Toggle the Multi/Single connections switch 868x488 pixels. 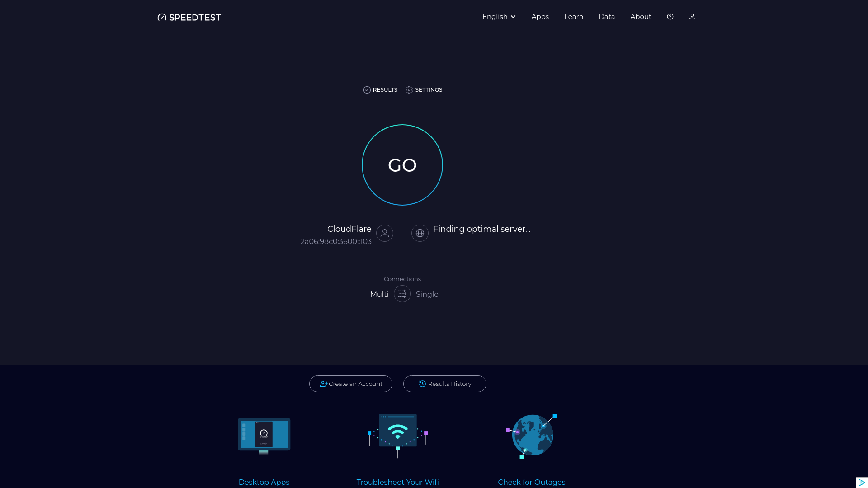(x=402, y=294)
